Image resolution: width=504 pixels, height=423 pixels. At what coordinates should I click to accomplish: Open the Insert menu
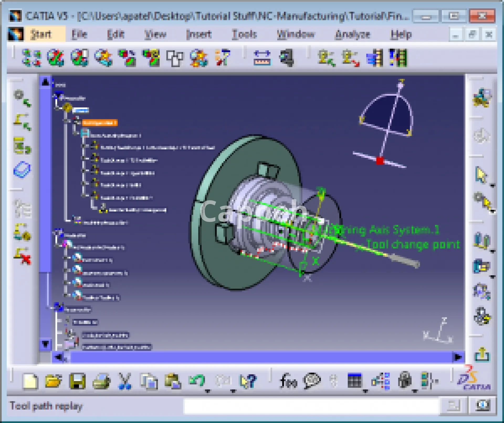198,34
